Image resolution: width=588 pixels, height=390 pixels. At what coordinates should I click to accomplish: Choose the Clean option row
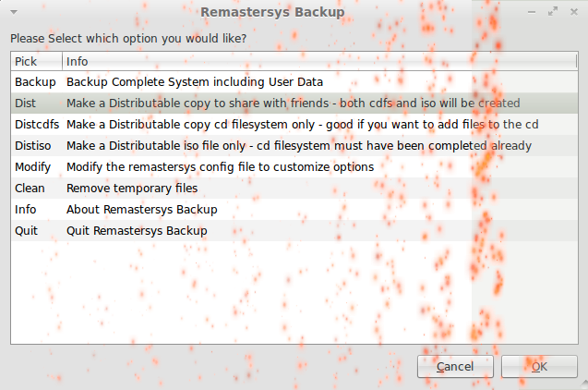pyautogui.click(x=30, y=189)
